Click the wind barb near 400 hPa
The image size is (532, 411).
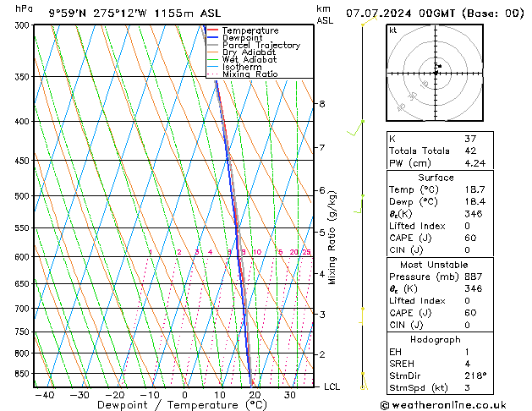coord(358,128)
